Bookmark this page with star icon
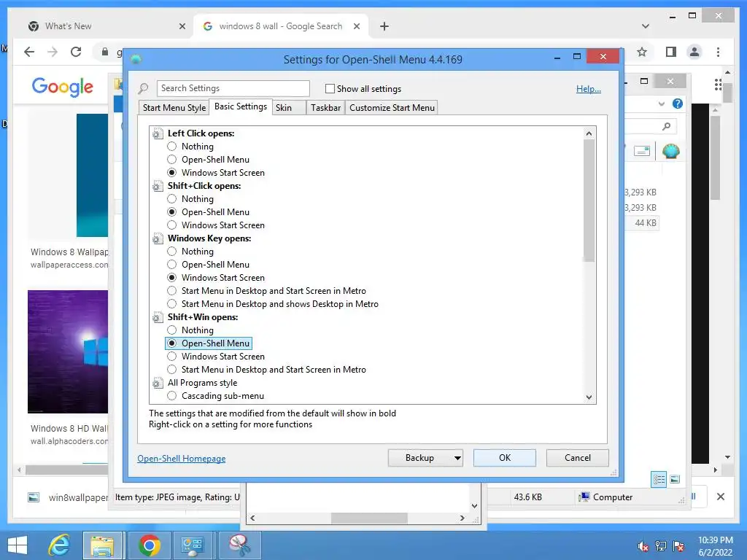The height and width of the screenshot is (560, 747). (642, 52)
